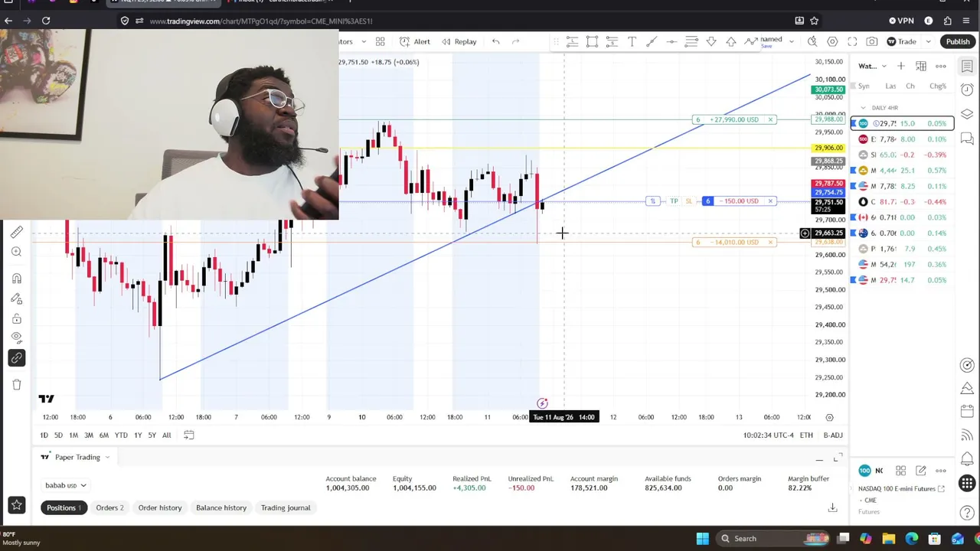Maximize the trading panel
The image size is (980, 551).
tap(838, 458)
